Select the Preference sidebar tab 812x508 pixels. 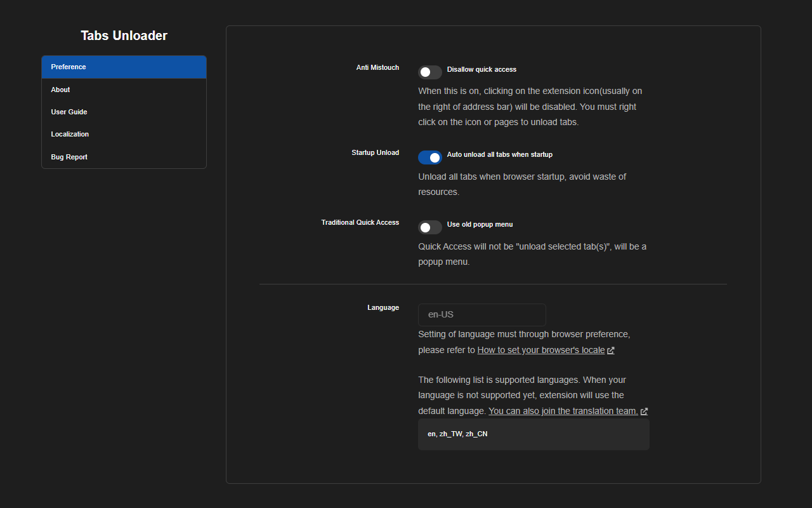click(x=124, y=67)
